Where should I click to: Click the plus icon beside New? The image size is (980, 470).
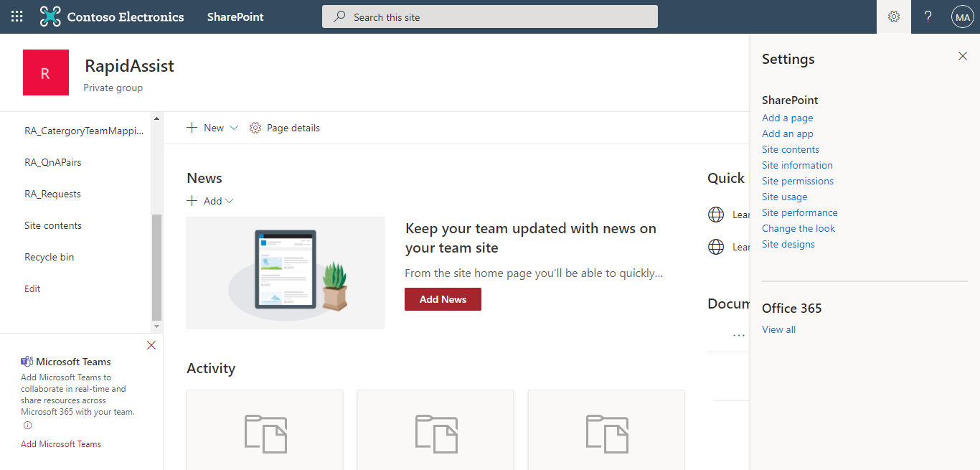192,128
